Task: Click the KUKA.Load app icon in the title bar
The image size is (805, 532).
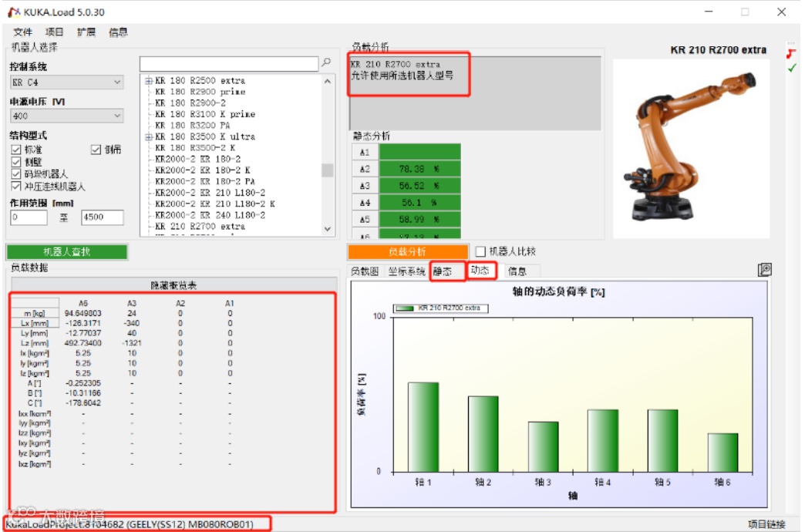Action: (x=14, y=12)
